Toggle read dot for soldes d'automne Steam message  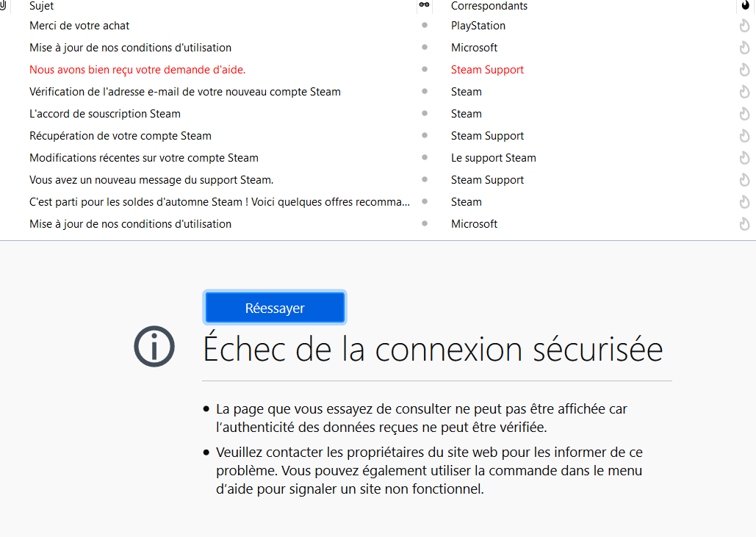coord(425,201)
